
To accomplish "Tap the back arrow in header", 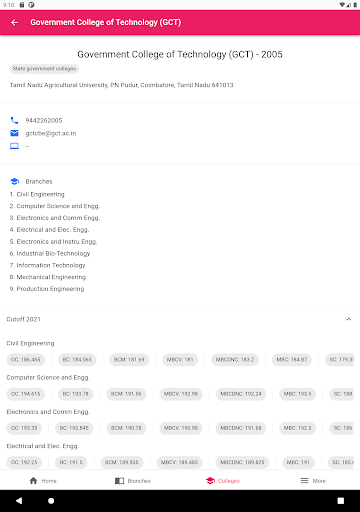I will [x=14, y=22].
